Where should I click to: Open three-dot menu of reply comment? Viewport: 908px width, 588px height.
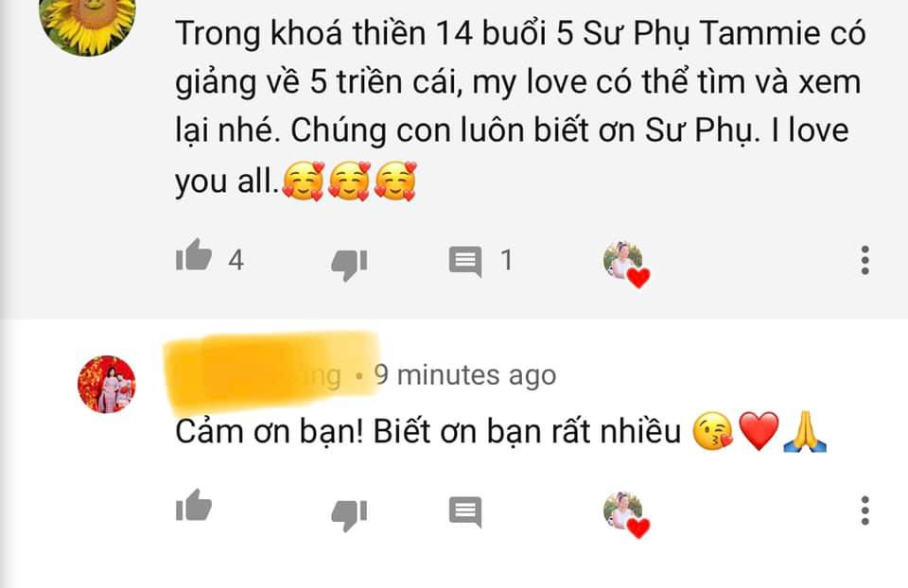(x=864, y=510)
